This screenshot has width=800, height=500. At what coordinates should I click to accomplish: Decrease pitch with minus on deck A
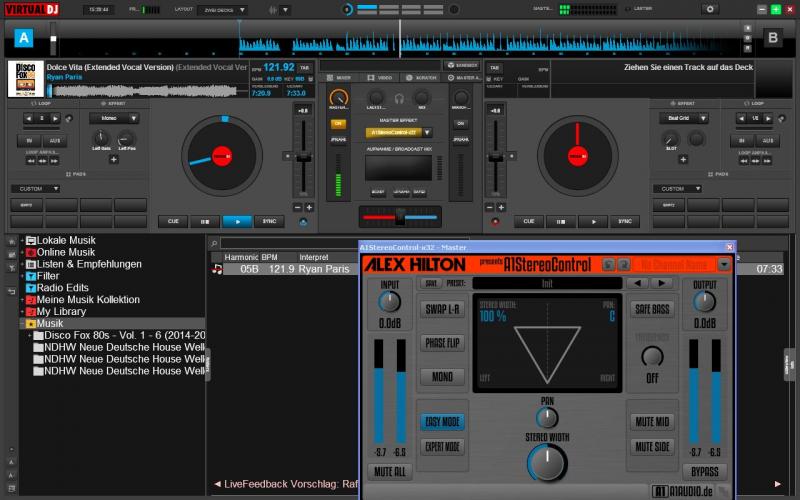click(x=297, y=207)
